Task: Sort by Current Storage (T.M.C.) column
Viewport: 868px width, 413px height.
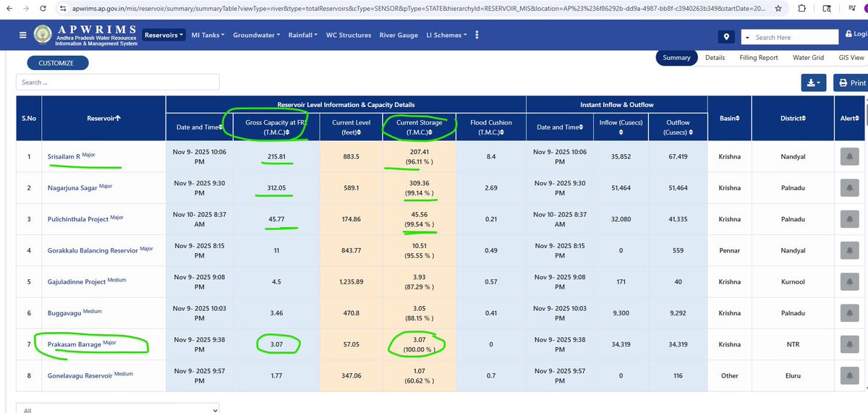Action: pyautogui.click(x=420, y=127)
